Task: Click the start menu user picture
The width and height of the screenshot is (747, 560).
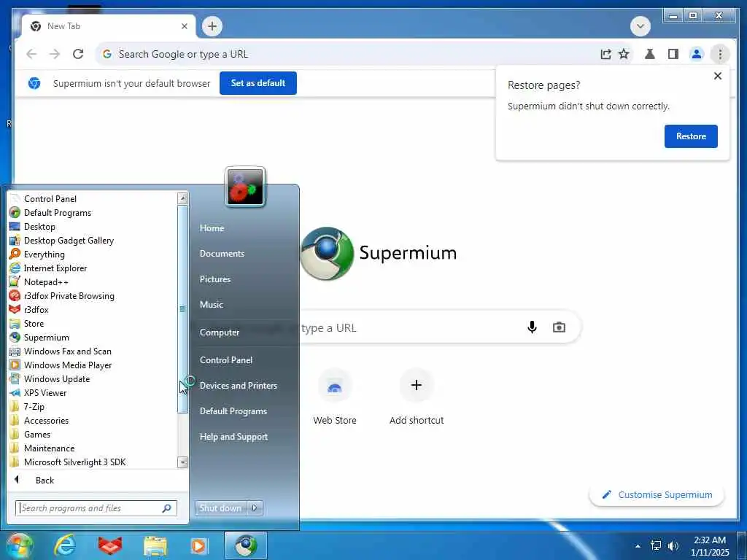Action: tap(245, 187)
